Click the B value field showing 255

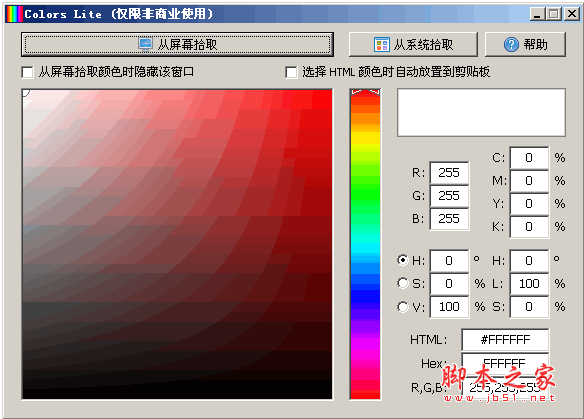tap(449, 219)
